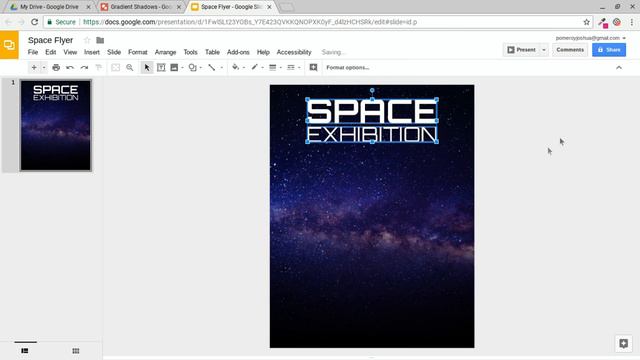
Task: Open Format options panel
Action: click(x=348, y=68)
